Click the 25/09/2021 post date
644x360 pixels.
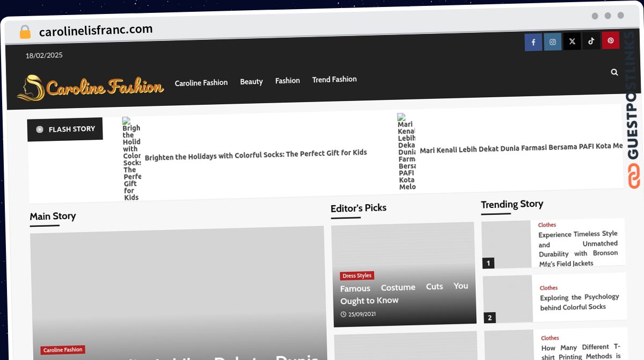coord(358,314)
